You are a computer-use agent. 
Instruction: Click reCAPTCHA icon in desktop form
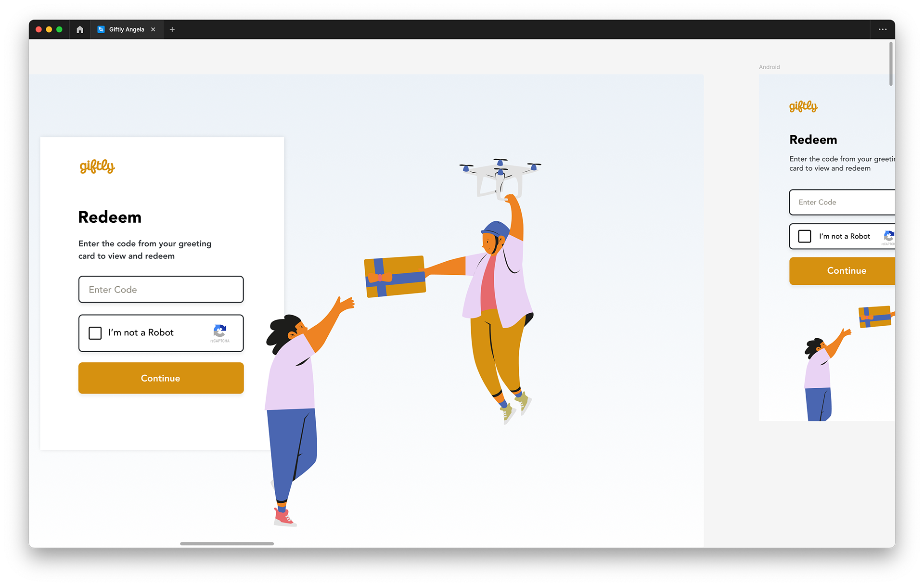point(220,332)
